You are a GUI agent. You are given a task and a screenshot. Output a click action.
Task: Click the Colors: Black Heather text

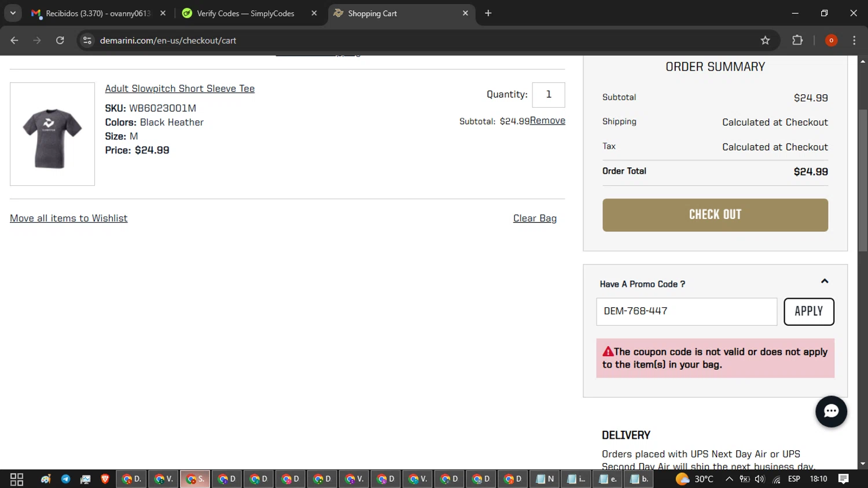[x=155, y=123]
